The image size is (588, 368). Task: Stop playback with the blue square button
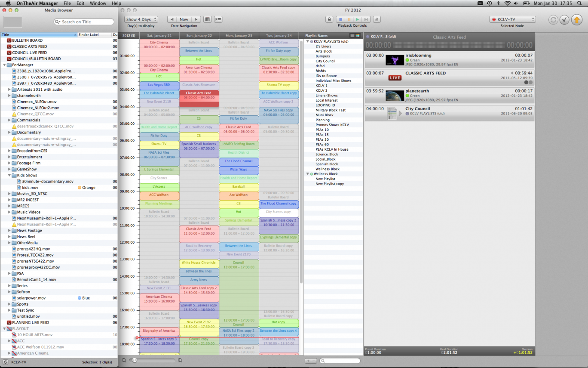340,19
